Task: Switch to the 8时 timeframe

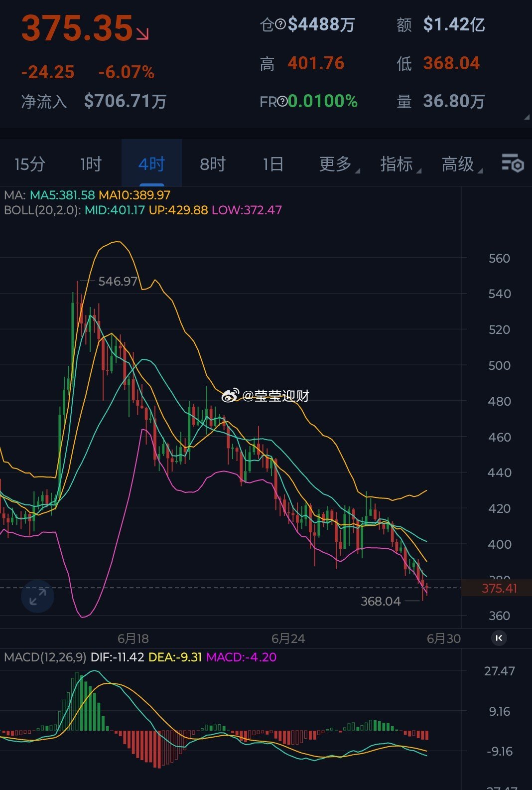Action: coord(213,164)
